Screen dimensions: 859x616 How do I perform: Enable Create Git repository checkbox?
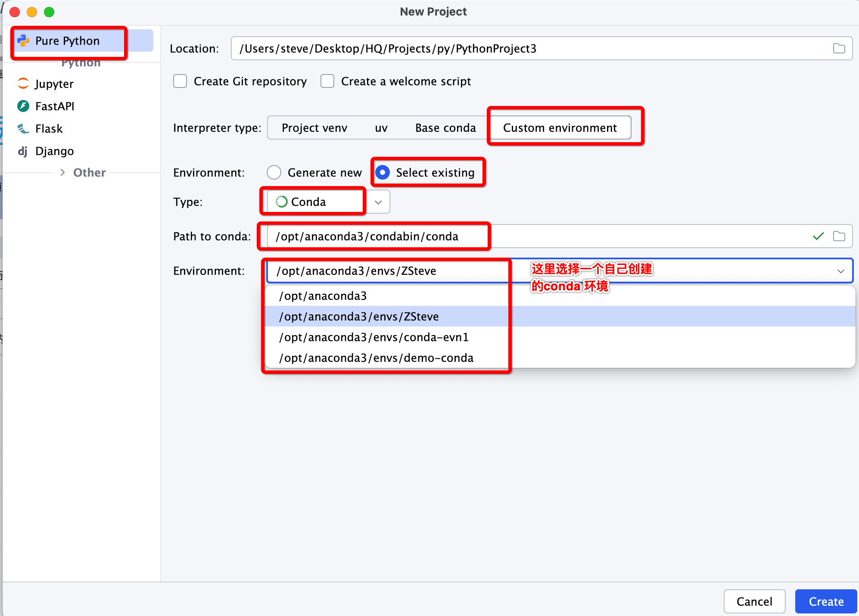pyautogui.click(x=180, y=81)
